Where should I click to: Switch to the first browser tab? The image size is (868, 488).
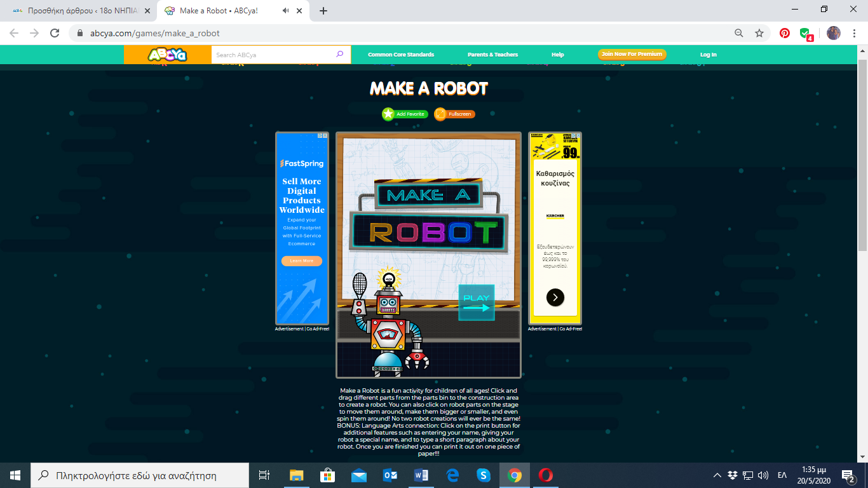pos(76,11)
